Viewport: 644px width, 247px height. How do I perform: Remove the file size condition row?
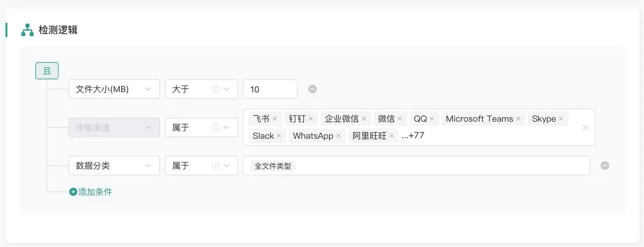[312, 89]
